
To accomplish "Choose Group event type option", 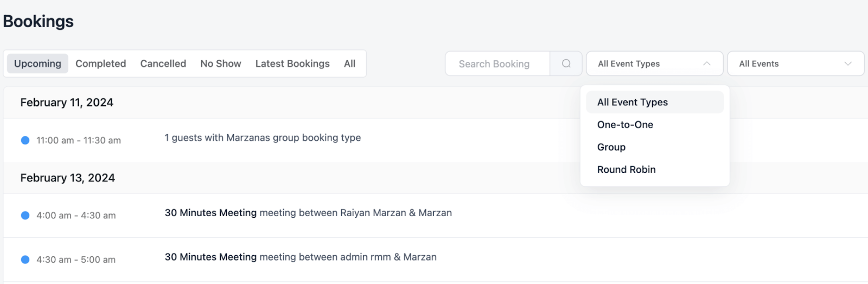I will [x=655, y=147].
